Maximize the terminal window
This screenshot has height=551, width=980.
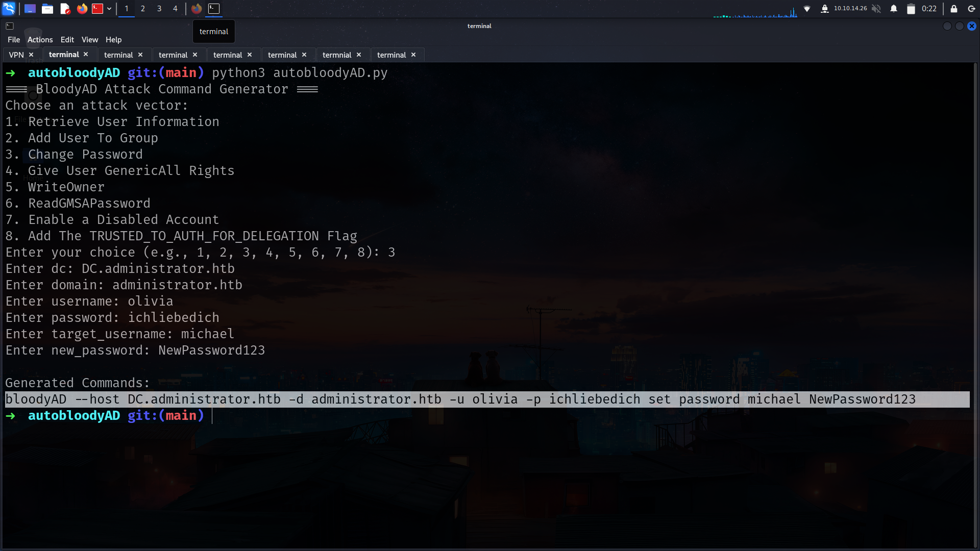click(960, 26)
